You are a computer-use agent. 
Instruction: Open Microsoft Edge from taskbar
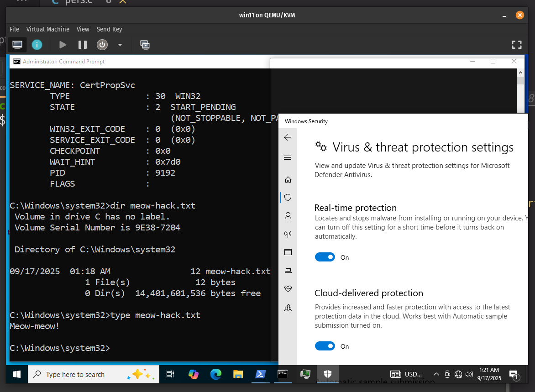coord(215,374)
